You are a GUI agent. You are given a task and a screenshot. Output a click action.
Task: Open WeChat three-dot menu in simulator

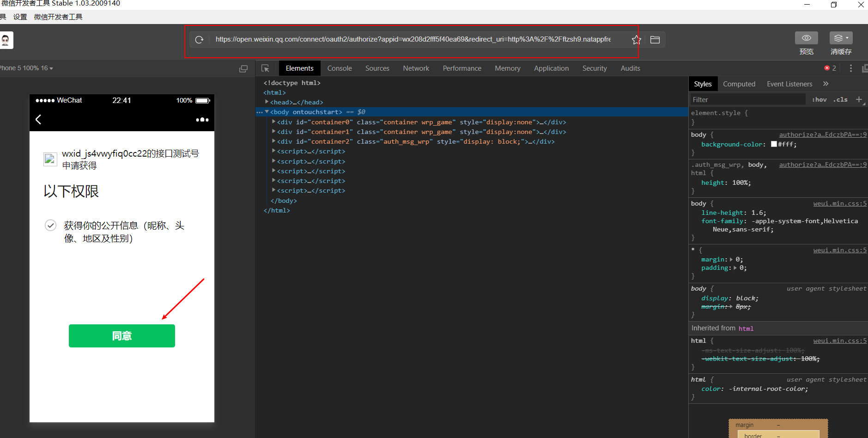[202, 120]
